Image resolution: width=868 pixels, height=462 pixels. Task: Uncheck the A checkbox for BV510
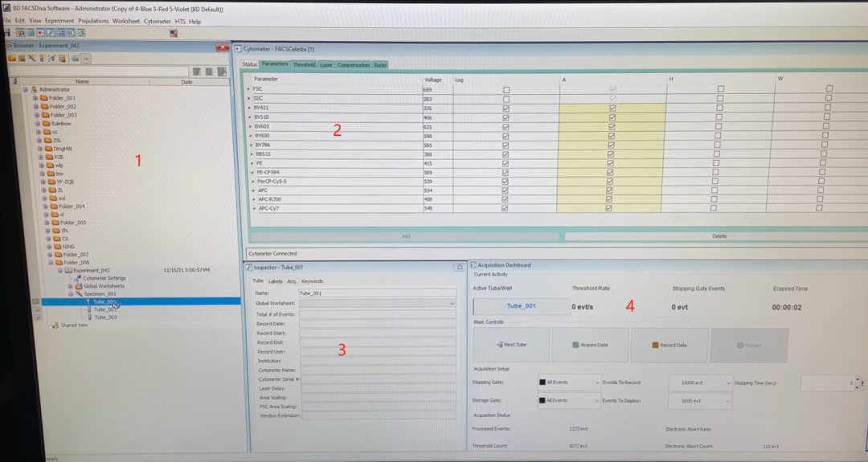point(612,117)
